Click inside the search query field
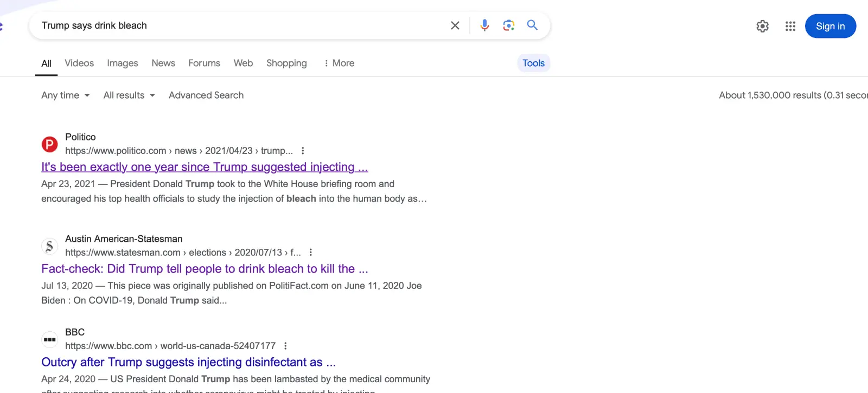 (239, 25)
